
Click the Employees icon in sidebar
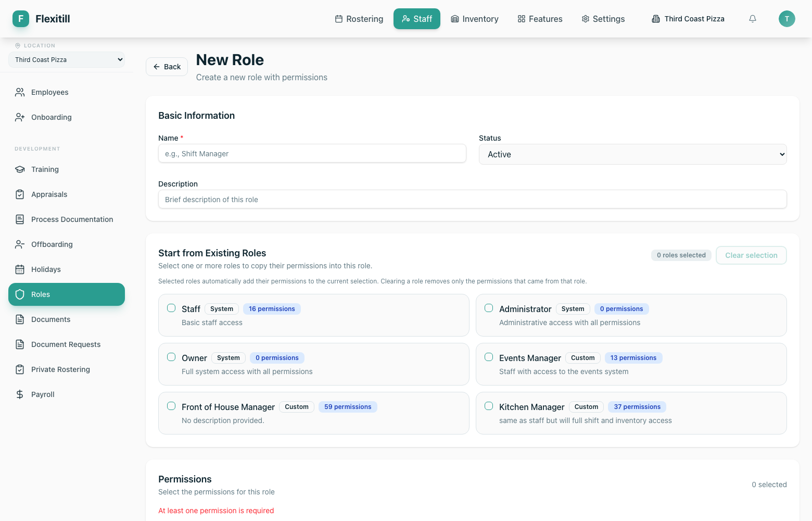coord(20,92)
